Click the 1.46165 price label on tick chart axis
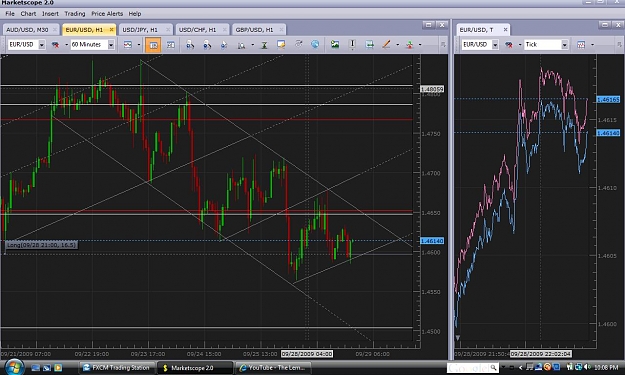The image size is (625, 375). (608, 99)
